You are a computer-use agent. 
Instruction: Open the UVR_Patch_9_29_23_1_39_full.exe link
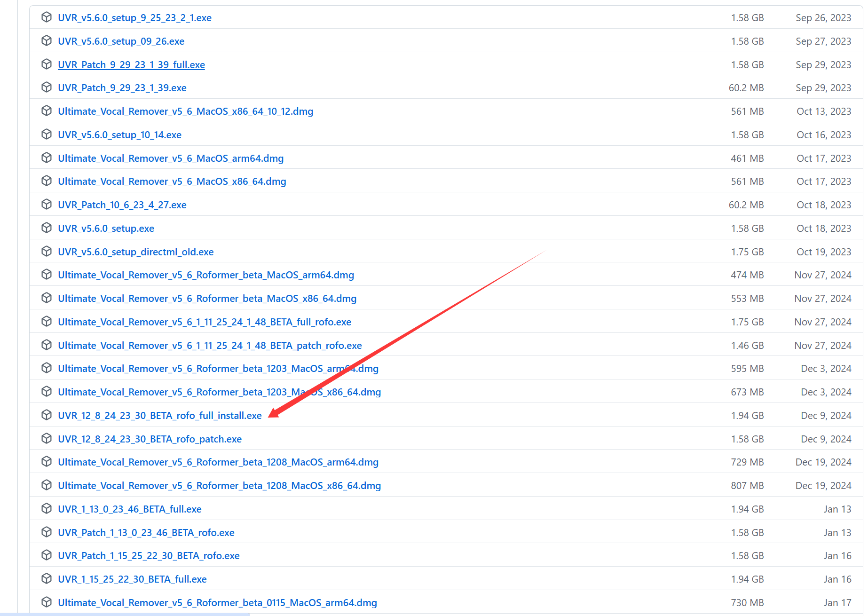click(131, 65)
